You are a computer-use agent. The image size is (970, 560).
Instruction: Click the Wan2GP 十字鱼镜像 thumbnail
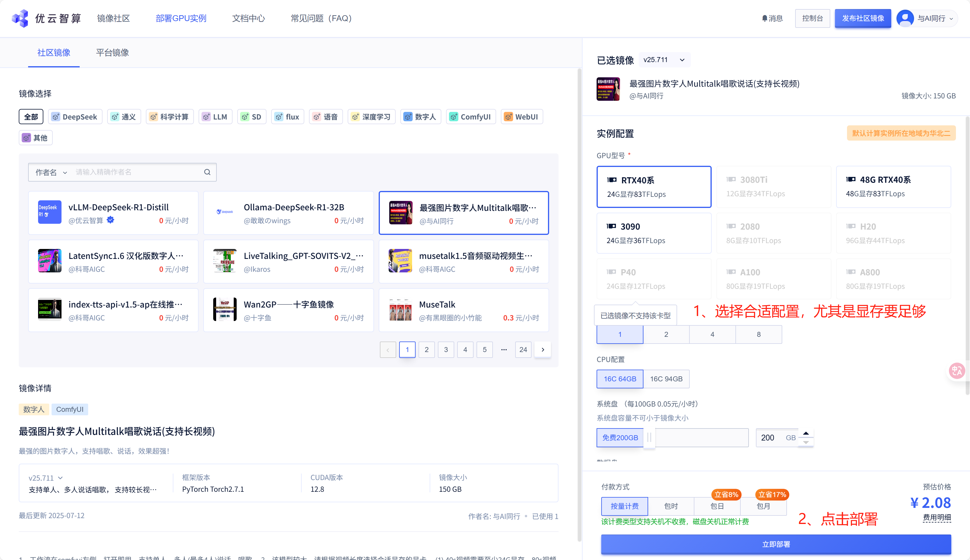point(225,309)
